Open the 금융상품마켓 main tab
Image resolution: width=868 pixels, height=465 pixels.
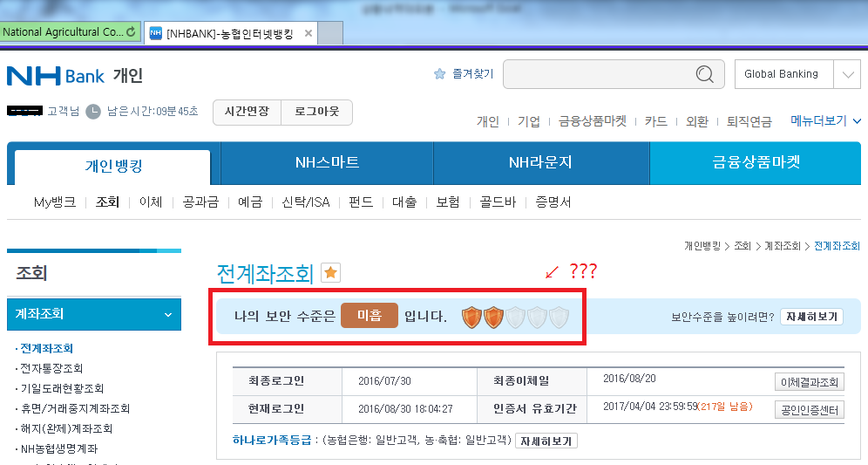click(x=756, y=163)
